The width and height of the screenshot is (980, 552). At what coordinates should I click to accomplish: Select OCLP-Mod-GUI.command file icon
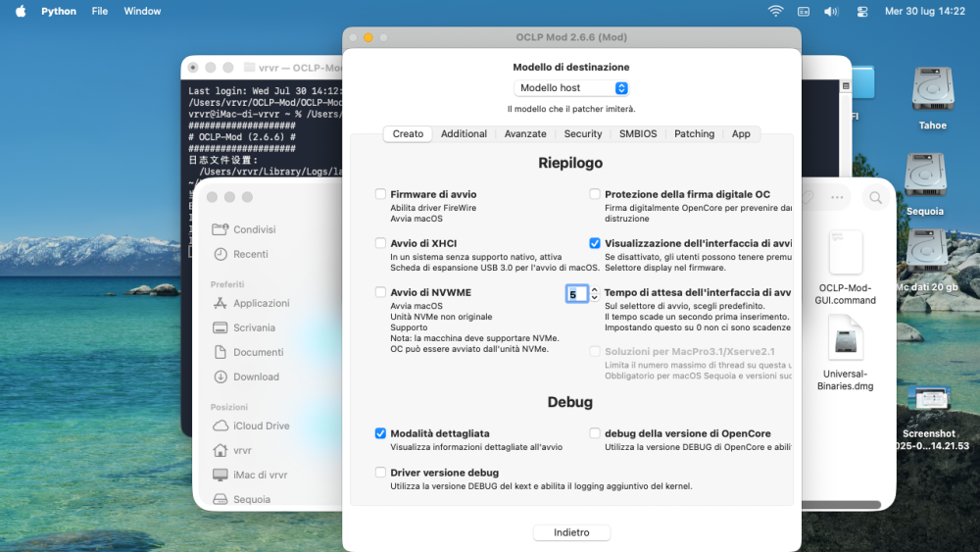[845, 252]
